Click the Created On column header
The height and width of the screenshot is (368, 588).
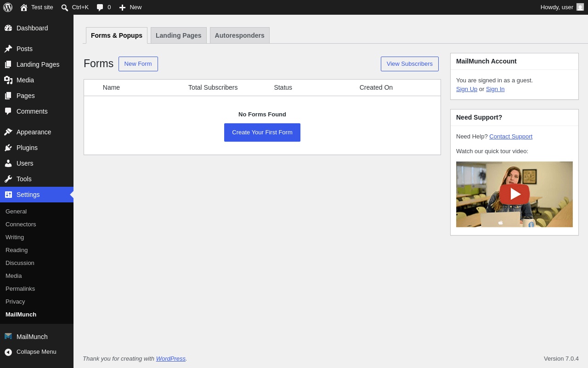tap(376, 87)
